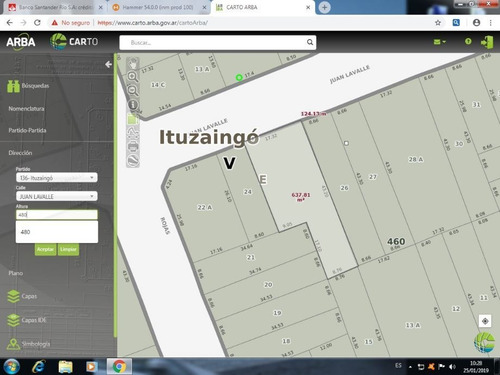Open the Windows Start menu
This screenshot has width=500, height=375.
click(12, 366)
